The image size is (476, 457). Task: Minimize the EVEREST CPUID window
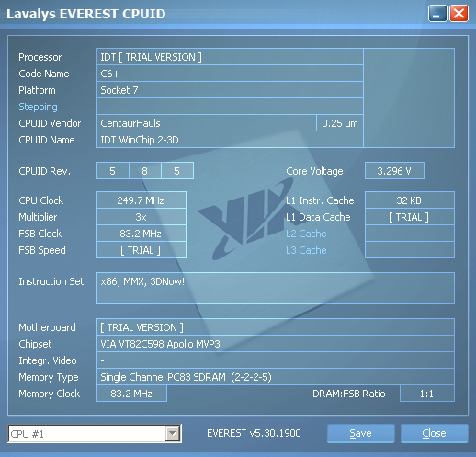click(x=437, y=14)
